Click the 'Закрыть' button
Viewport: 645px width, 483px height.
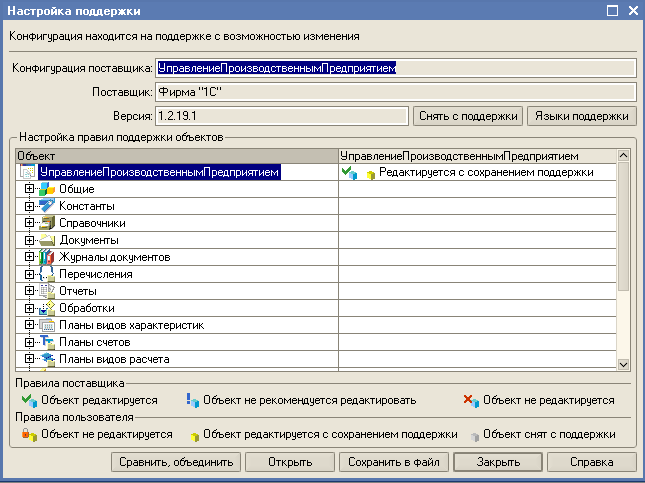tap(498, 462)
